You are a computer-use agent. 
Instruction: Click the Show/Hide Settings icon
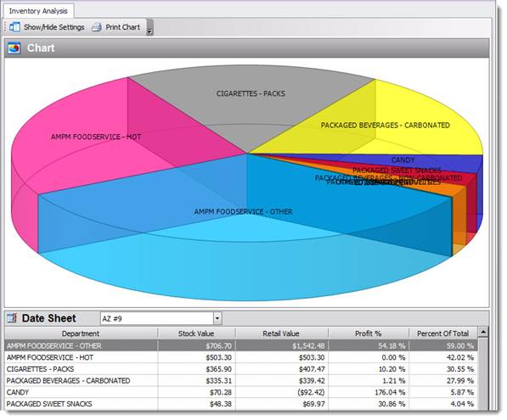point(14,27)
